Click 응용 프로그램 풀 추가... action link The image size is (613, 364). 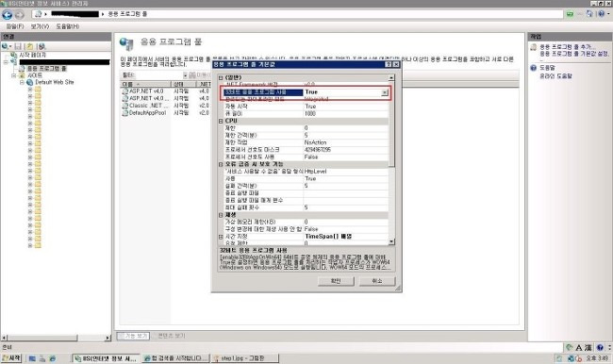[568, 46]
